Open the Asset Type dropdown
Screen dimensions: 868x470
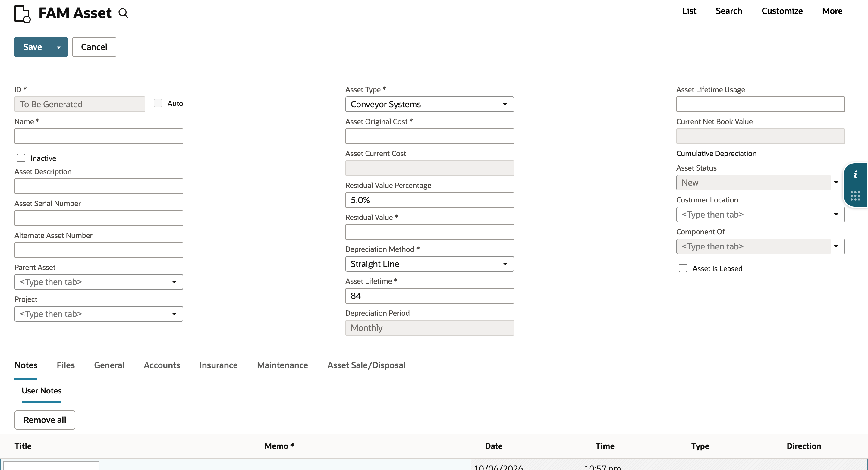click(429, 104)
